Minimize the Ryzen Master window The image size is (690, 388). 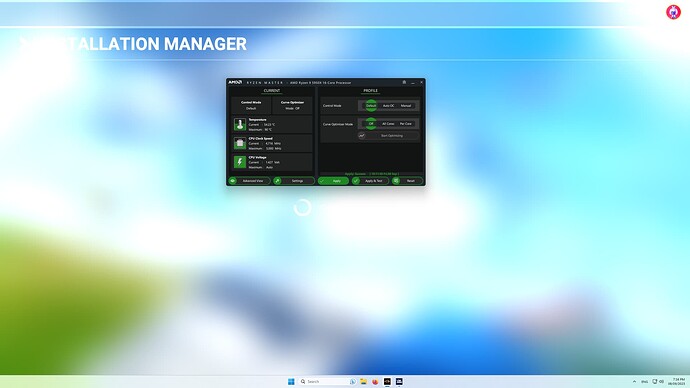[x=413, y=82]
